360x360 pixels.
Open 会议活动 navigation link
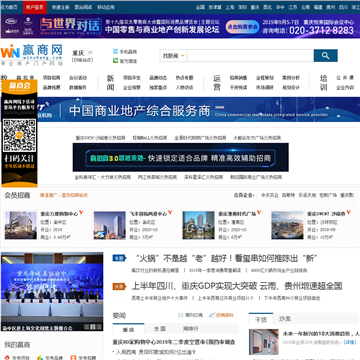78,78
